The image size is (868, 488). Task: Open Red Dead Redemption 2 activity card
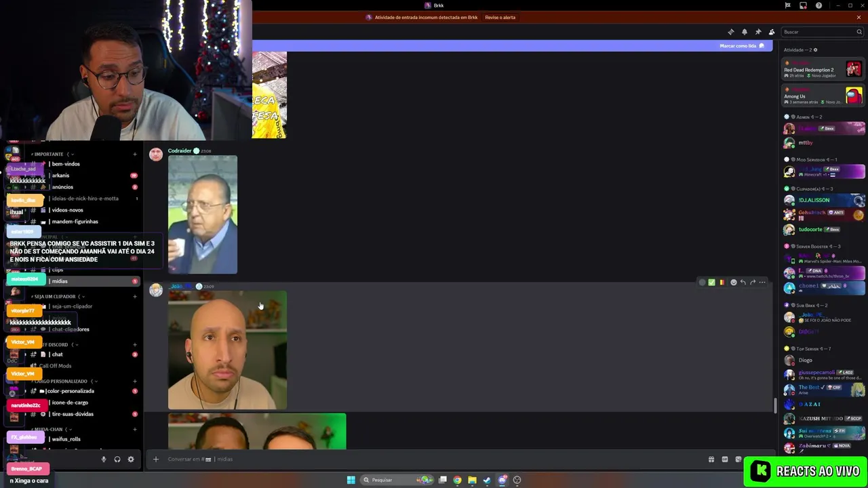point(823,69)
